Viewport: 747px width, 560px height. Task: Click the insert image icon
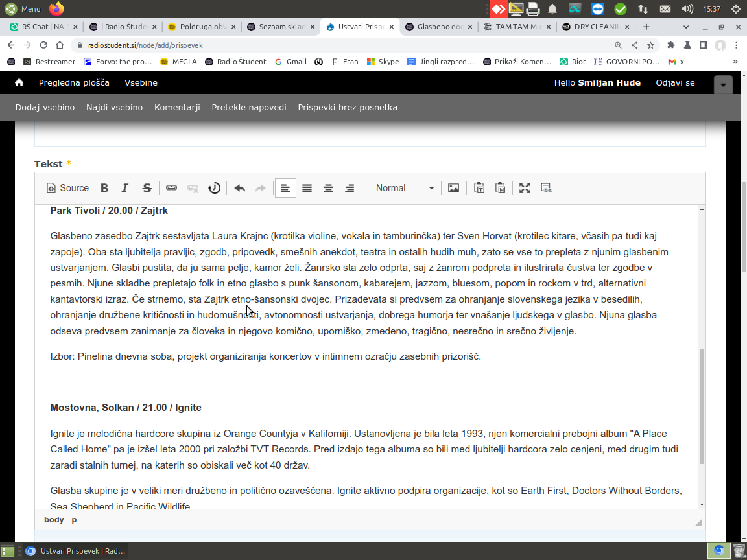tap(453, 188)
